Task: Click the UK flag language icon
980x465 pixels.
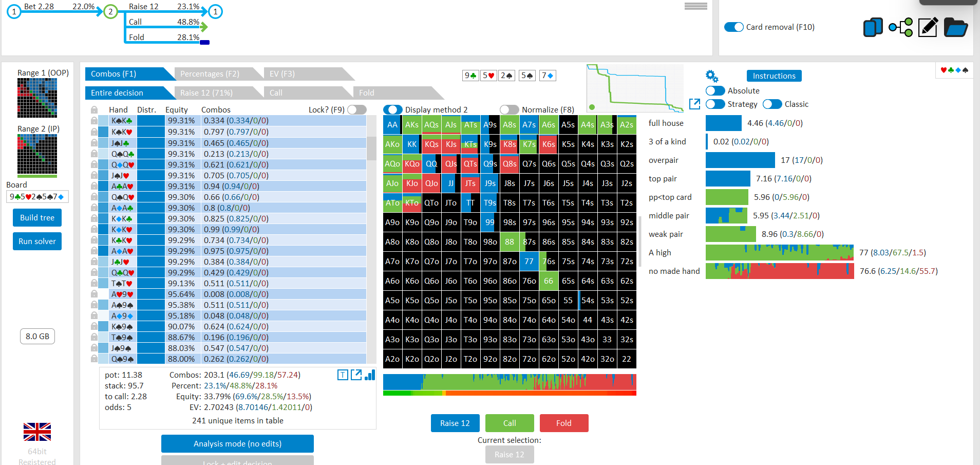Action: click(37, 432)
